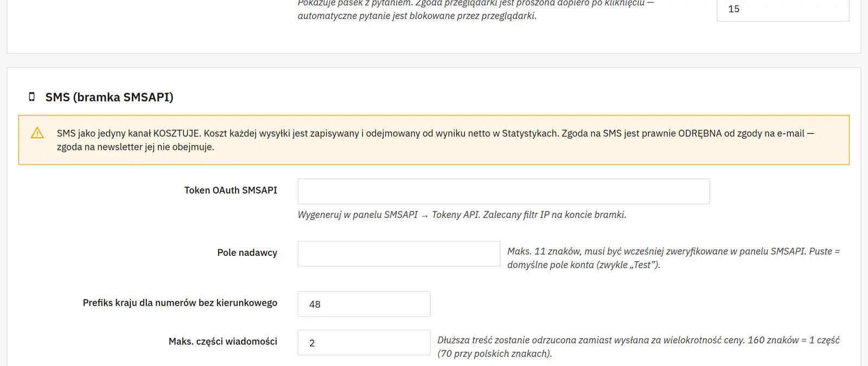Screen dimensions: 868x366
Task: Click the "SMS (bramka SMSAPI)" section heading
Action: (109, 97)
